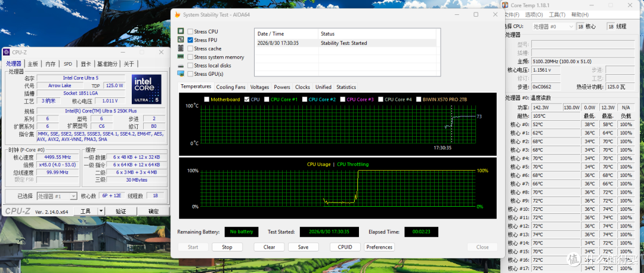Screen dimensions: 644x273
Task: Enable the Stress CPU checkbox
Action: (x=190, y=32)
